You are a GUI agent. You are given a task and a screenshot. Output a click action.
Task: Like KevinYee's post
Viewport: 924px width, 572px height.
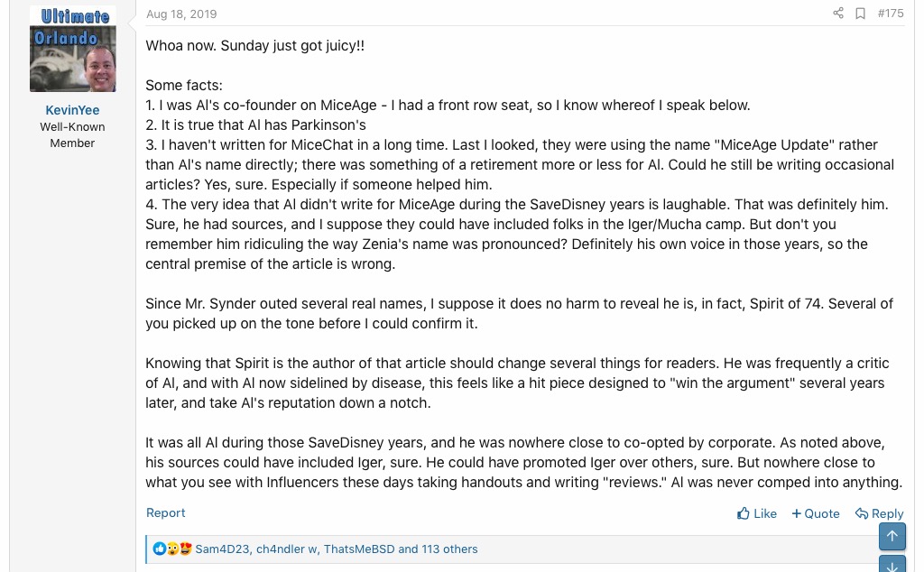tap(757, 513)
